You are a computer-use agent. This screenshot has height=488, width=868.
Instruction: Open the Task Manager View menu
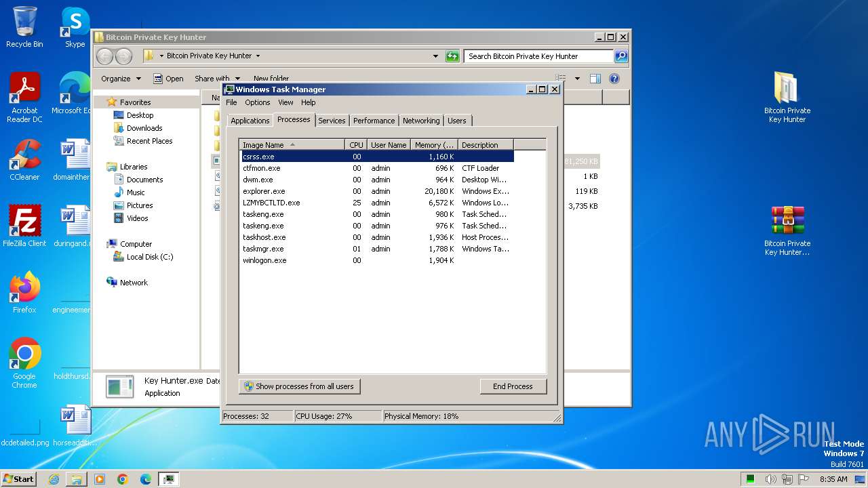click(285, 102)
